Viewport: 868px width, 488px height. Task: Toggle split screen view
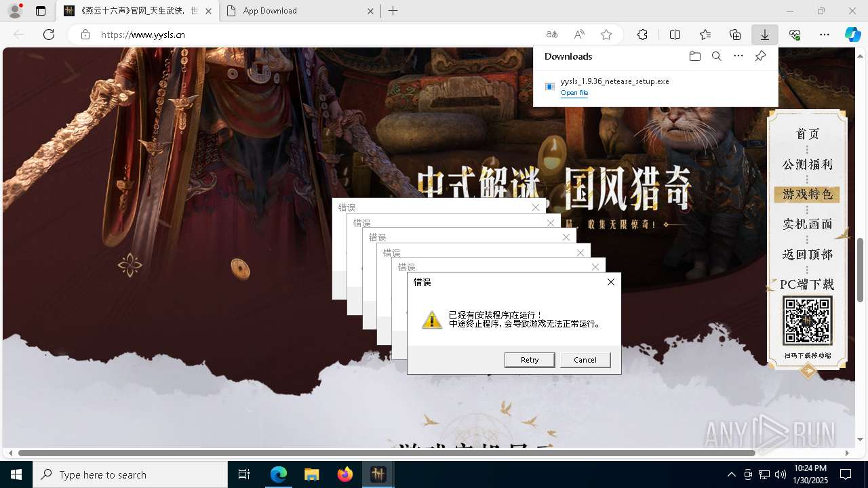coord(675,35)
